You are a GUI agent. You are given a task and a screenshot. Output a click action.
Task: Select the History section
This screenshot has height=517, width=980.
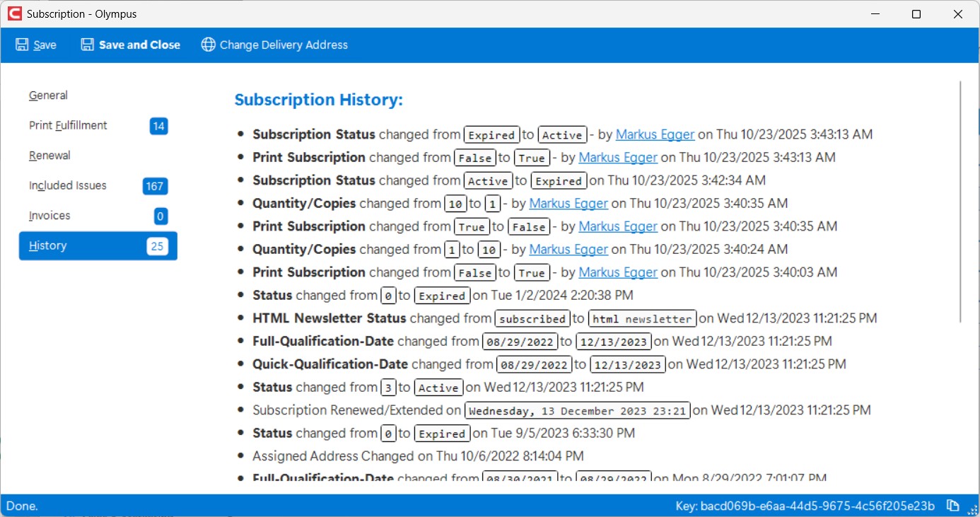tap(48, 245)
